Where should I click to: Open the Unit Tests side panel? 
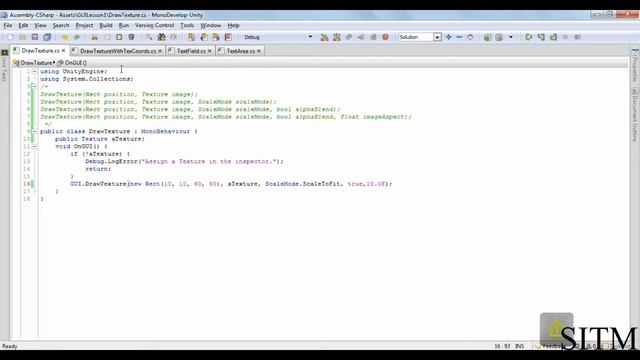pyautogui.click(x=4, y=66)
